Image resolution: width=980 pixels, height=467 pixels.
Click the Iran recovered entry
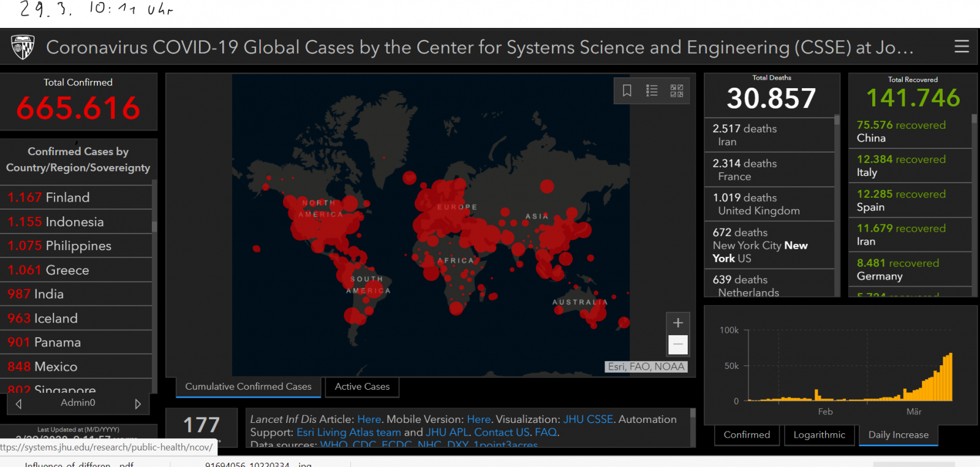coord(910,235)
